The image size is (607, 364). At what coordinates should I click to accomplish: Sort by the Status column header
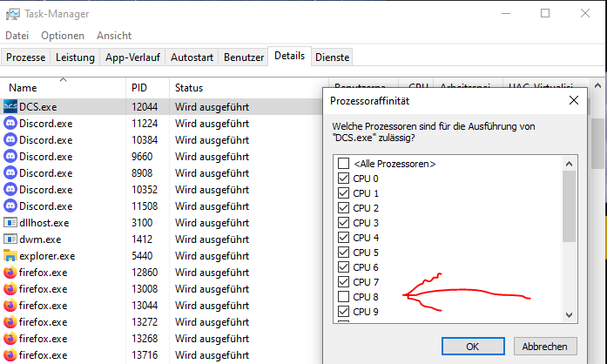coord(249,87)
